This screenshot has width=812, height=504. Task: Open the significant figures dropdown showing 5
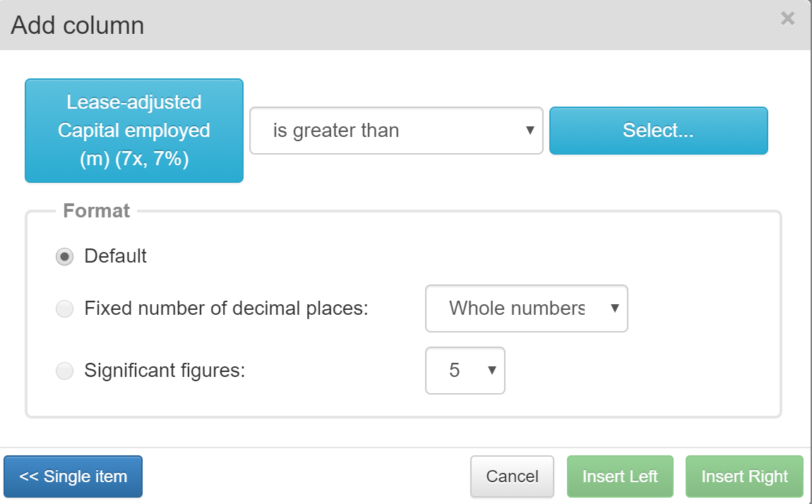click(465, 371)
